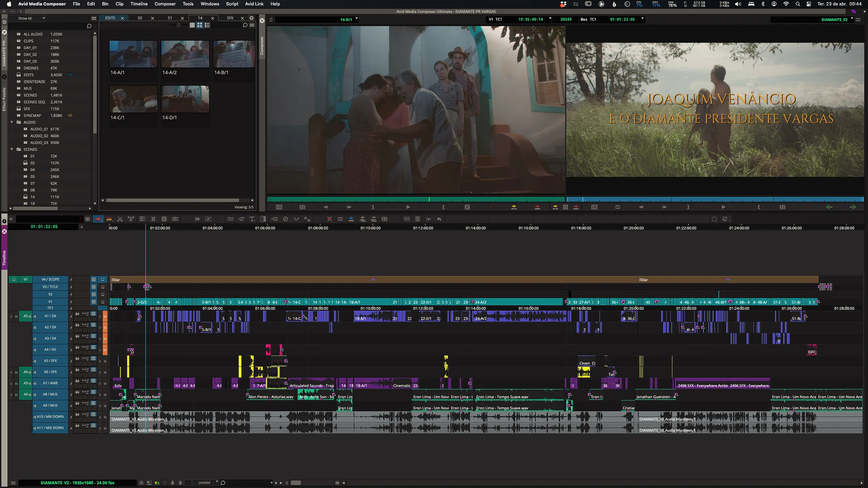Toggle mute on A4 / VO track
This screenshot has width=868, height=488.
click(x=105, y=350)
